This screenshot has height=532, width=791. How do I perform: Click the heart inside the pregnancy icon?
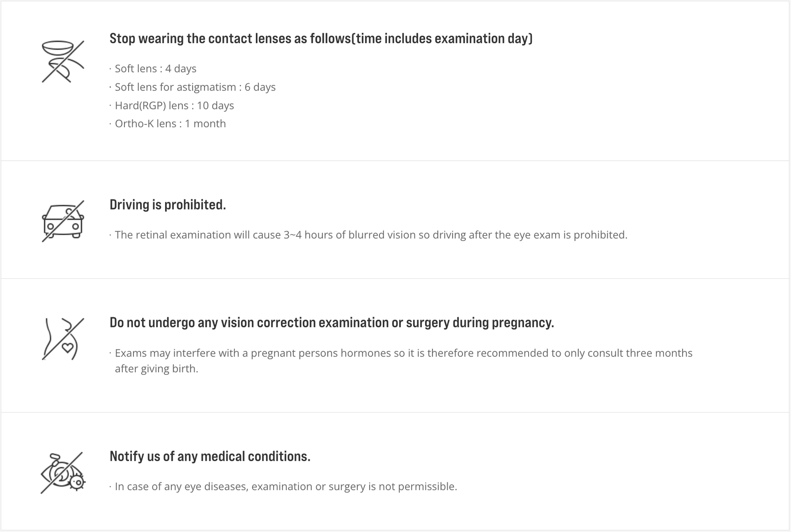pos(68,348)
